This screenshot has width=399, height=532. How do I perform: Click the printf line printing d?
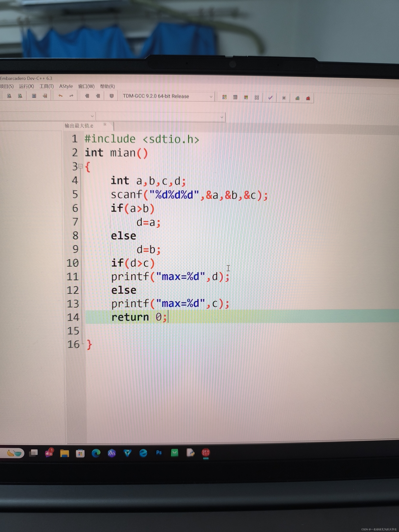(x=170, y=277)
